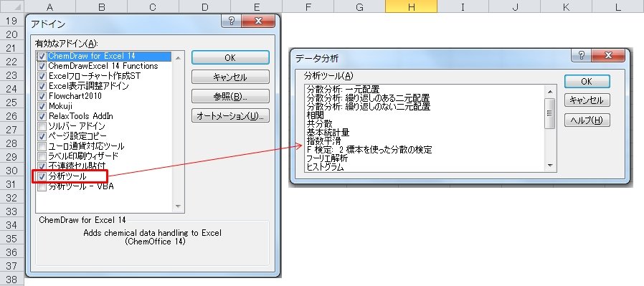Click オートメーション(U)... button
This screenshot has height=286, width=644.
(230, 115)
